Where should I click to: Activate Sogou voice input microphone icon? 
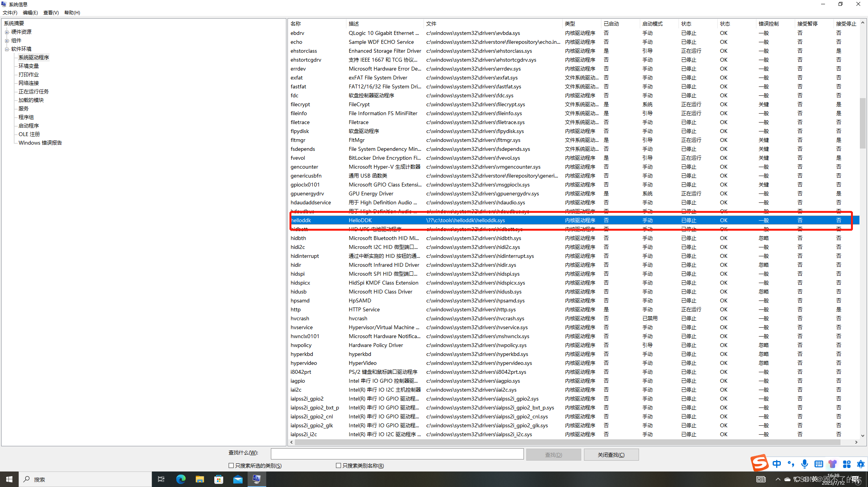pos(805,464)
